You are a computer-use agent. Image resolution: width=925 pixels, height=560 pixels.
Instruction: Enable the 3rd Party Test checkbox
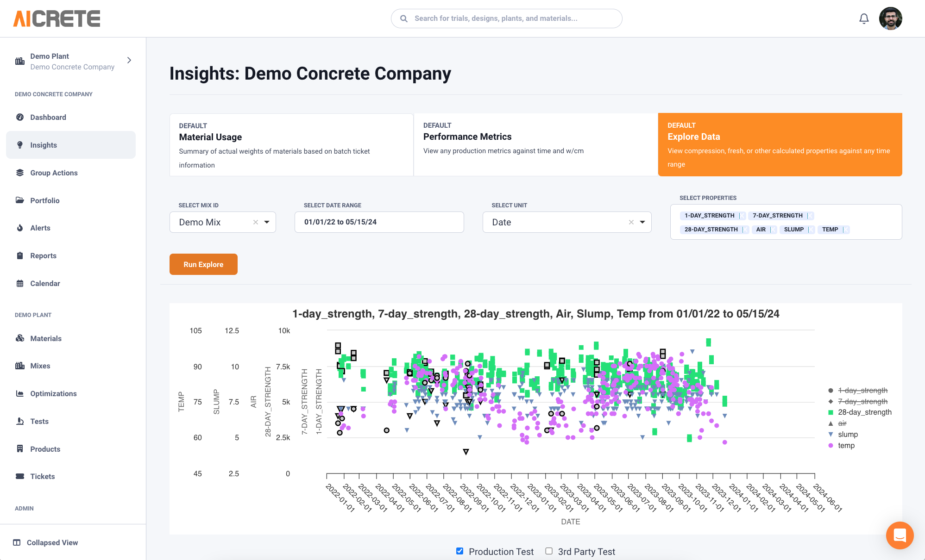(x=549, y=551)
